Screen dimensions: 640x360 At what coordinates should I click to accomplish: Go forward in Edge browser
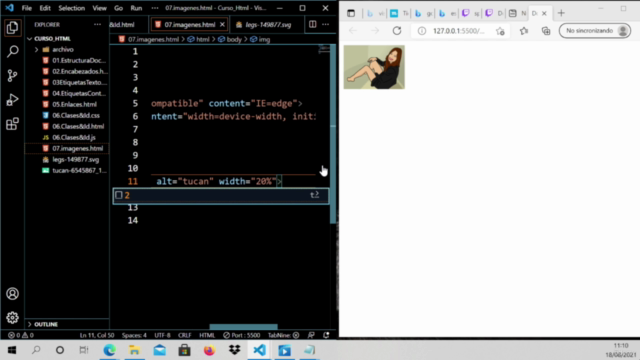tap(375, 31)
